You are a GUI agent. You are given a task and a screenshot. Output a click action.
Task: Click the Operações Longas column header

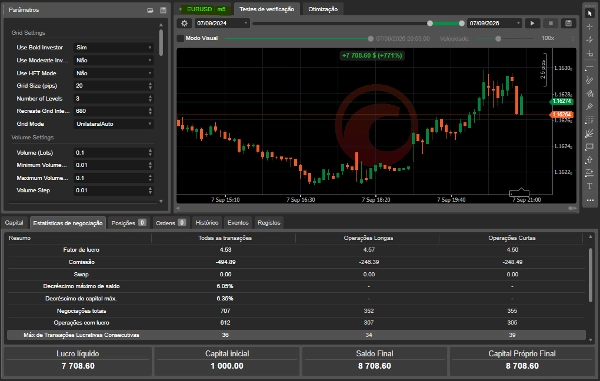pyautogui.click(x=368, y=238)
